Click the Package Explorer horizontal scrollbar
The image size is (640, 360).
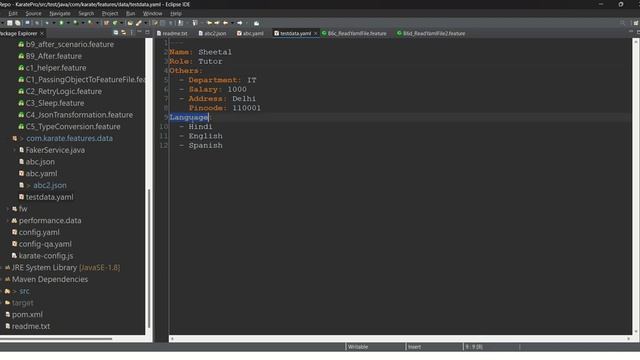coord(56,338)
